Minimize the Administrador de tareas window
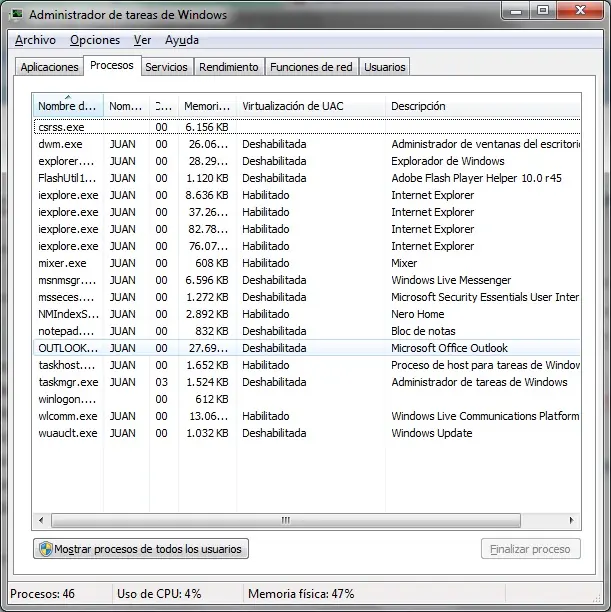The width and height of the screenshot is (611, 612). coord(516,11)
